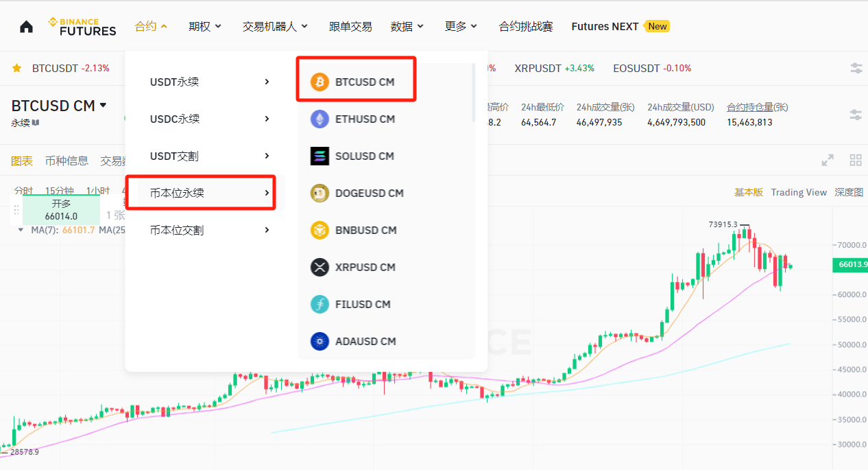This screenshot has height=470, width=868.
Task: Click the 28578.9 low price marker
Action: pyautogui.click(x=24, y=452)
